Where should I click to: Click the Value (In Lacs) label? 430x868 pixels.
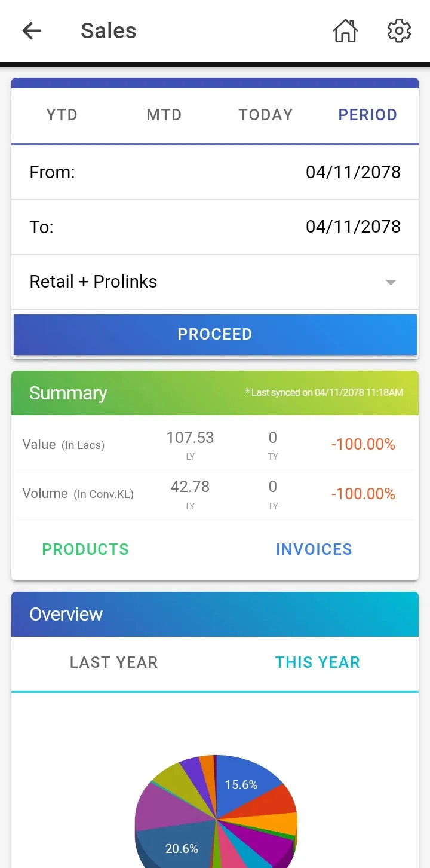tap(63, 445)
